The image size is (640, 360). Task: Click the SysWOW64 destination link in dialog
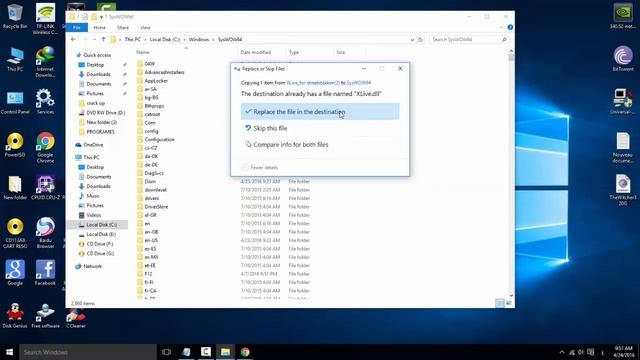pyautogui.click(x=358, y=83)
